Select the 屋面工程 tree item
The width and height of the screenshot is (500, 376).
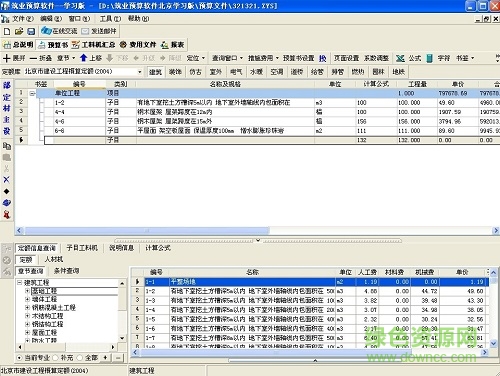(x=44, y=333)
